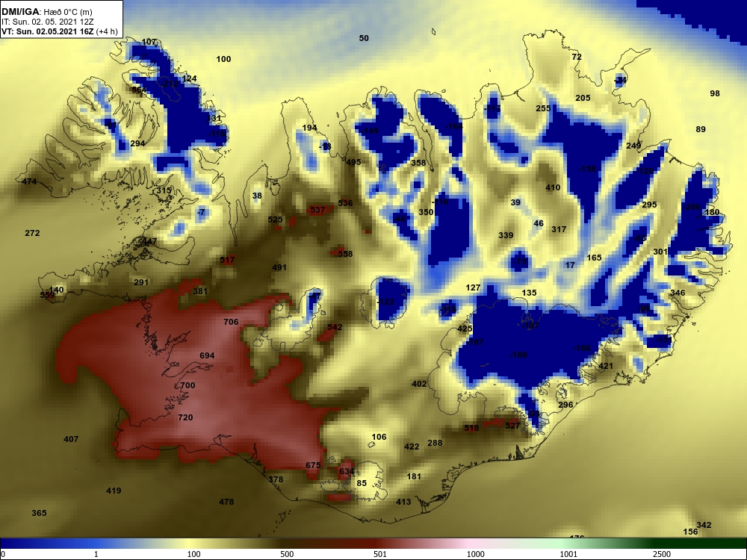Click the 421 value in the southeast
The width and height of the screenshot is (747, 560).
tap(606, 367)
